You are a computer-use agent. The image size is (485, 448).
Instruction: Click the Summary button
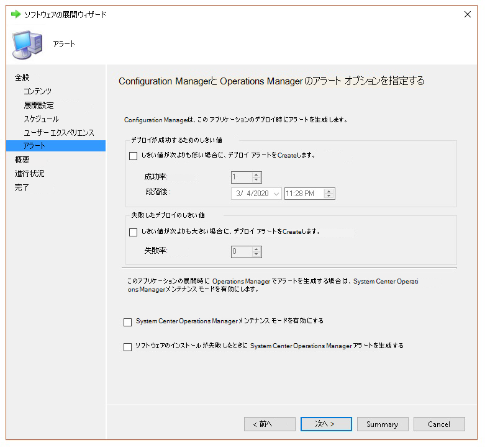tap(383, 424)
